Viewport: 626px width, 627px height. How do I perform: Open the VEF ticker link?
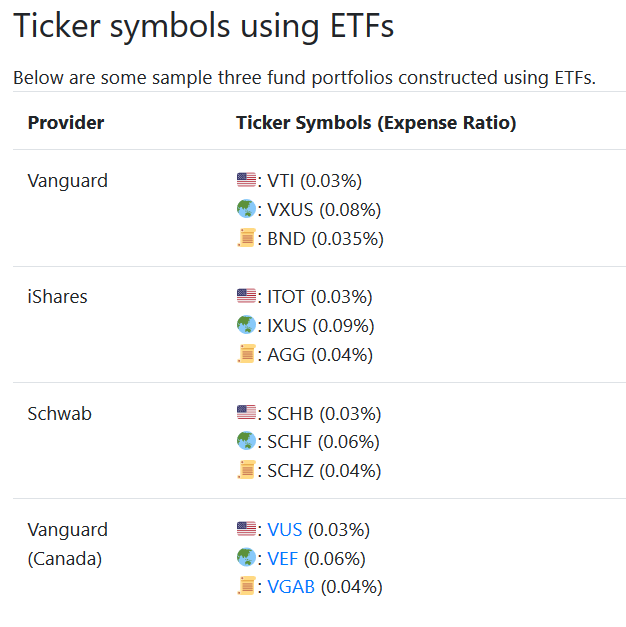click(282, 558)
